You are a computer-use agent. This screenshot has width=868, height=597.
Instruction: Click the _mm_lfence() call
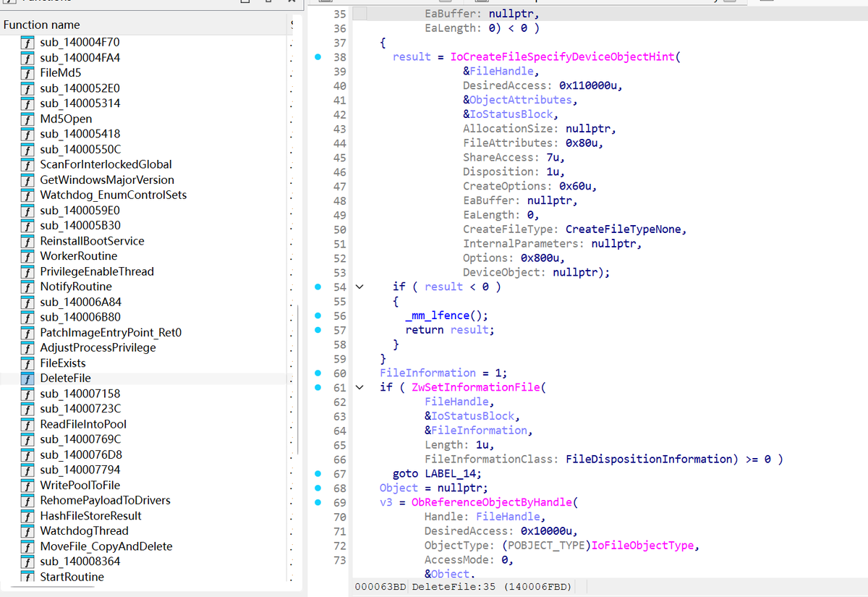point(443,316)
